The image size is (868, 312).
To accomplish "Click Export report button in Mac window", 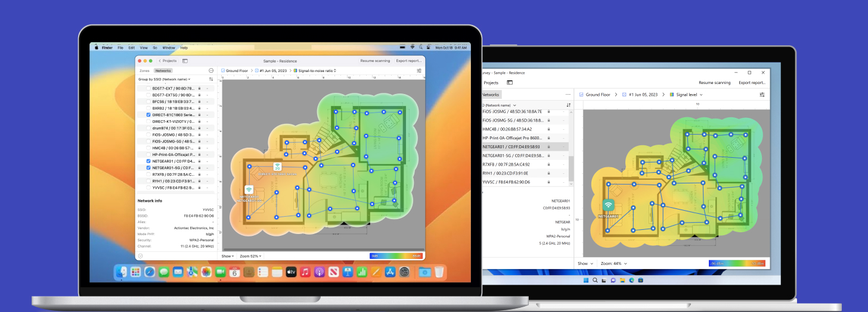I will click(409, 61).
